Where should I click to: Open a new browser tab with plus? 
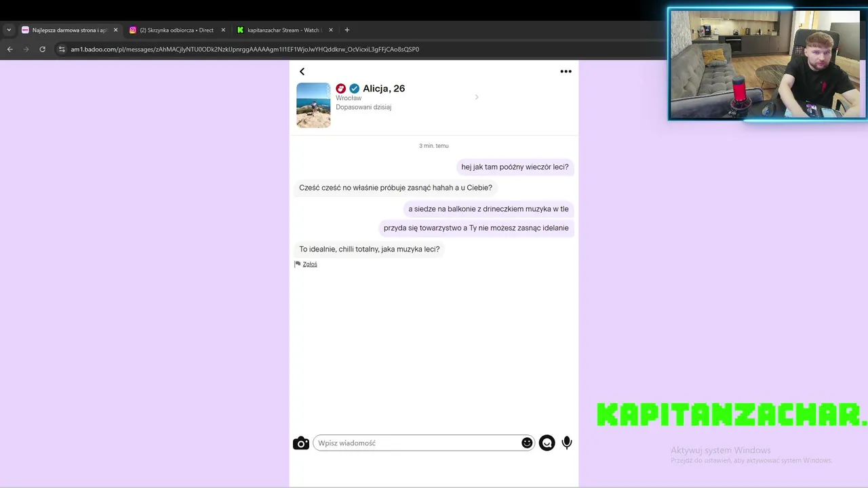point(347,30)
